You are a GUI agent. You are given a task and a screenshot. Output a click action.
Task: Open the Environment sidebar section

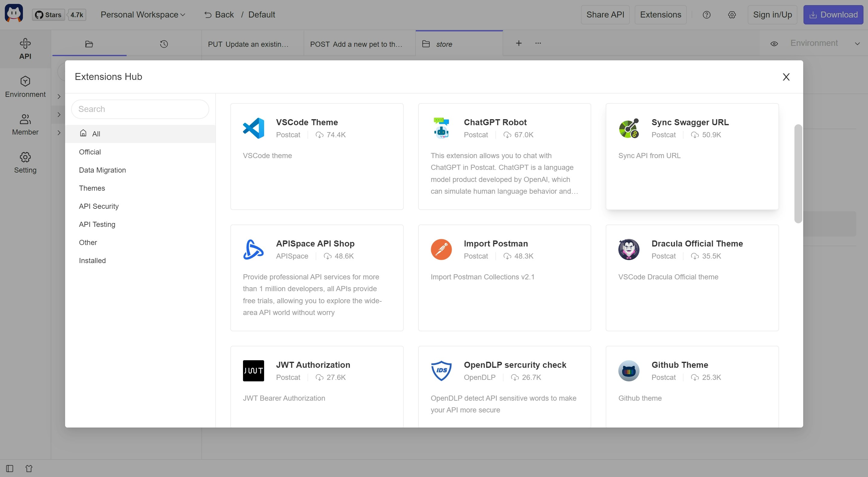[25, 87]
